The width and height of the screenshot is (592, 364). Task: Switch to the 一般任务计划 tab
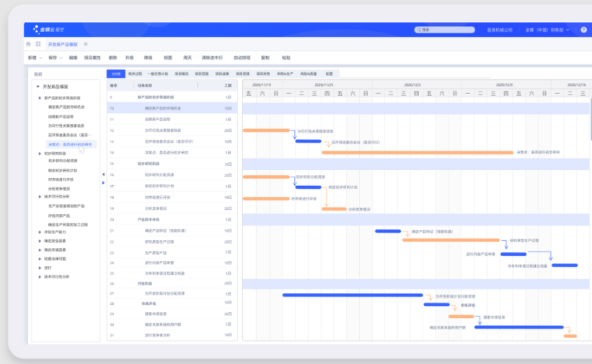click(158, 74)
